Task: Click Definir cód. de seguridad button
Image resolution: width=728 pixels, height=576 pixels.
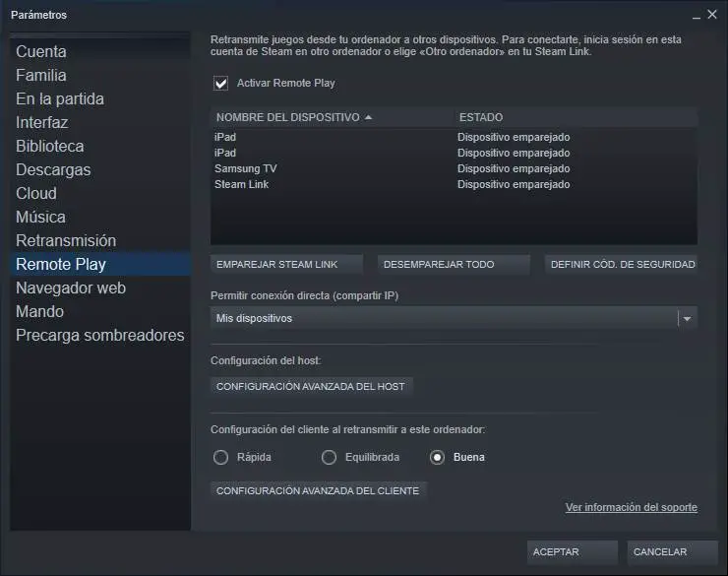Action: 621,264
